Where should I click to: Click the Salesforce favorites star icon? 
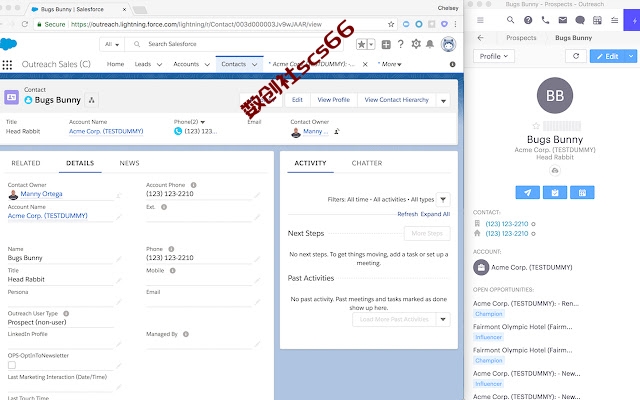(x=361, y=44)
